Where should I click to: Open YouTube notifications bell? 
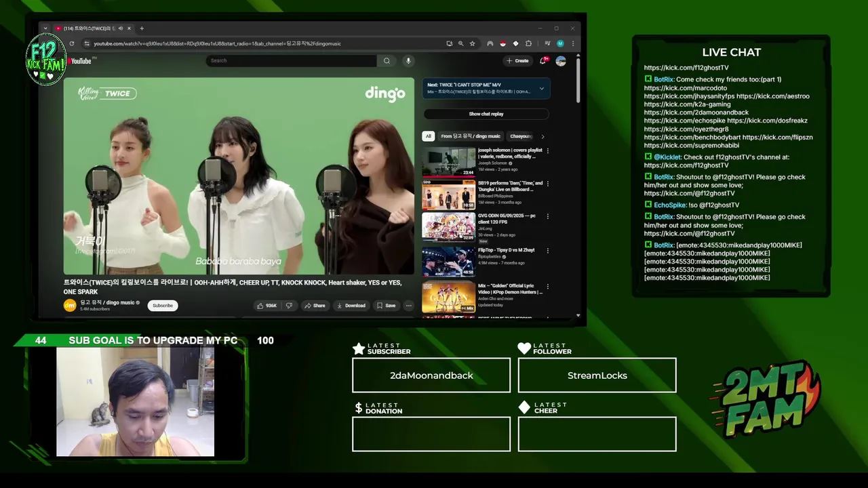542,60
